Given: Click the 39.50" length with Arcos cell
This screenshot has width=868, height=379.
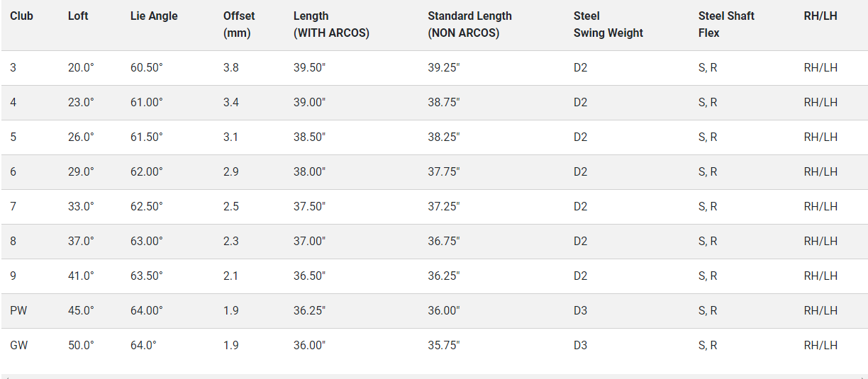Looking at the screenshot, I should [x=309, y=68].
